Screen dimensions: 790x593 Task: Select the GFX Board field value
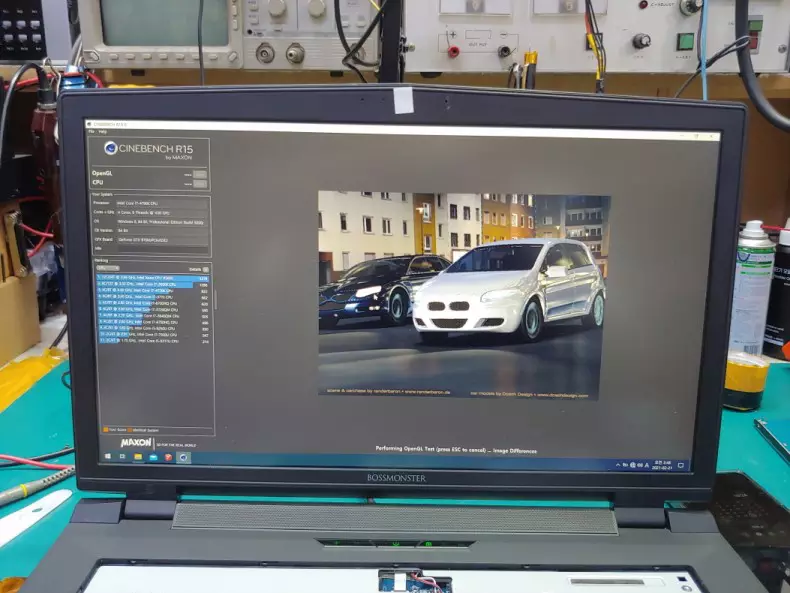[162, 240]
